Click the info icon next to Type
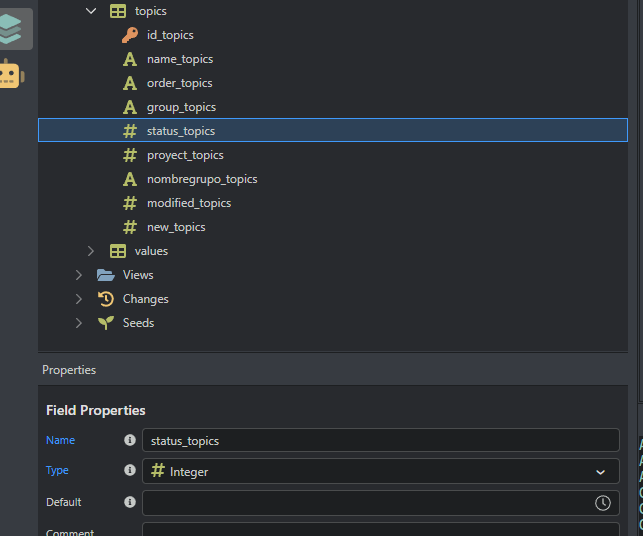This screenshot has height=536, width=643. coord(130,471)
